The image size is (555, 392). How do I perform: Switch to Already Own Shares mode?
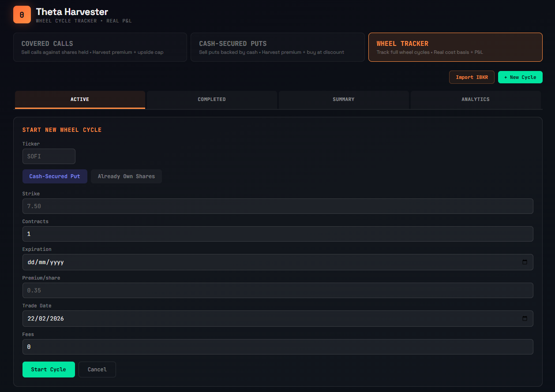[126, 176]
